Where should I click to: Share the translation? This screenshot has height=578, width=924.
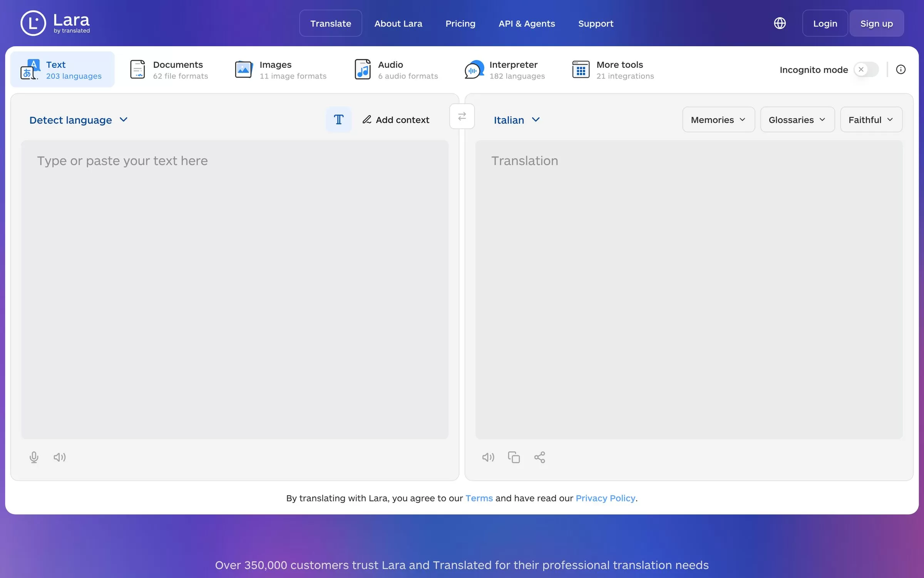click(539, 457)
